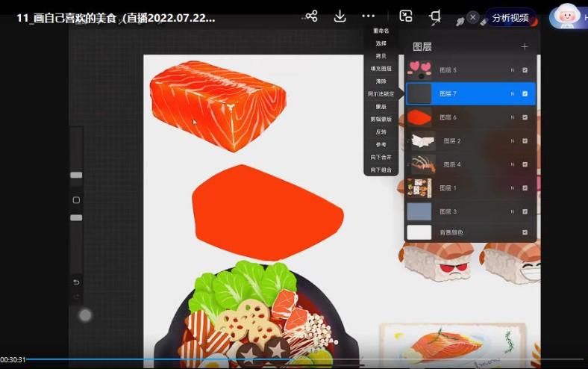Click the square modifier button on sidebar
This screenshot has width=588, height=369.
pos(76,200)
